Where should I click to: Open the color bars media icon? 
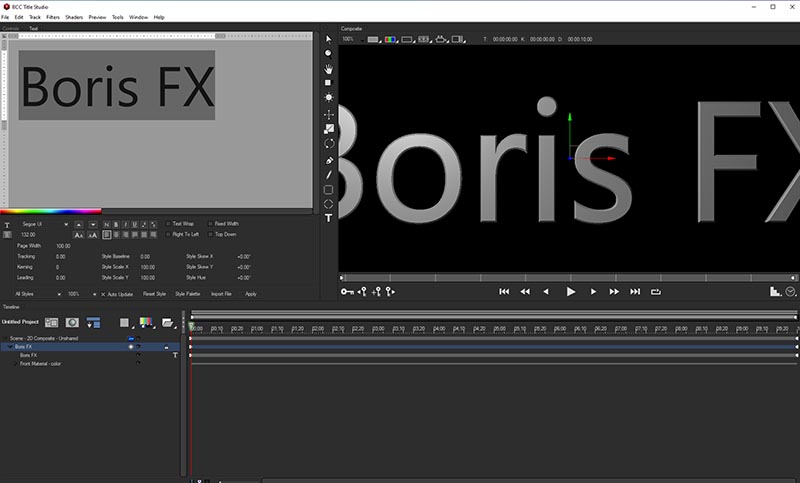(146, 322)
